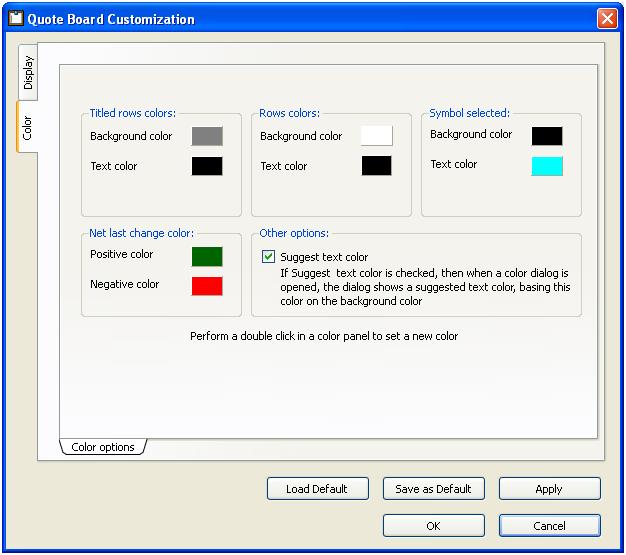Switch to the Display tab

[x=28, y=72]
